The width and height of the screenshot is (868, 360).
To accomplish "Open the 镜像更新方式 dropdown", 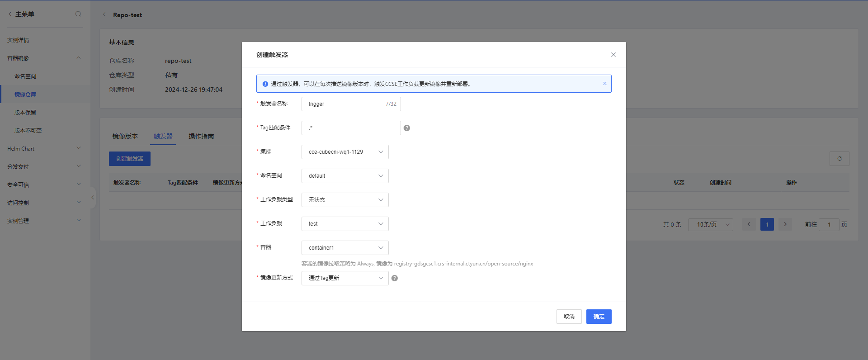I will pos(345,278).
